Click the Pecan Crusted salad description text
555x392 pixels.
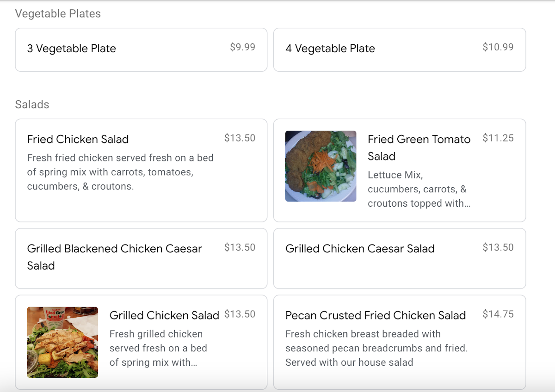coord(376,348)
